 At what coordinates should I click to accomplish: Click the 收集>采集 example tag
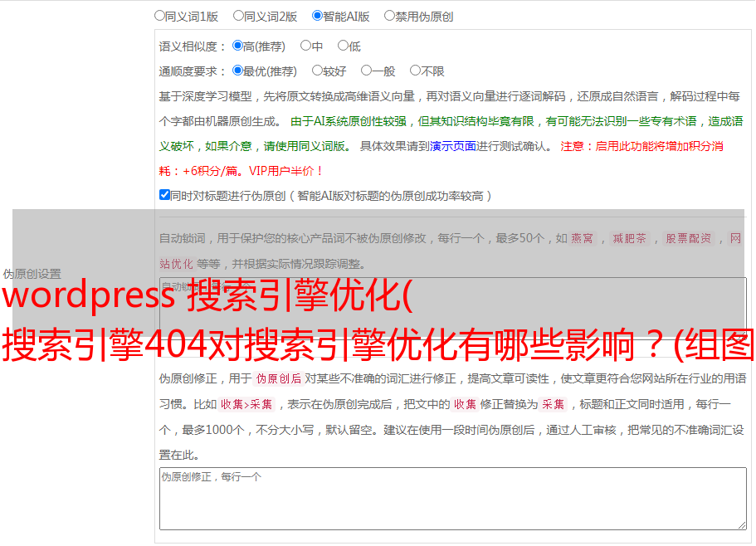click(246, 404)
